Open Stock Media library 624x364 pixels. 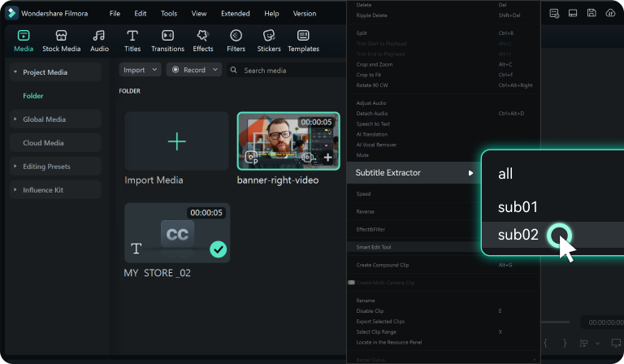click(x=61, y=41)
